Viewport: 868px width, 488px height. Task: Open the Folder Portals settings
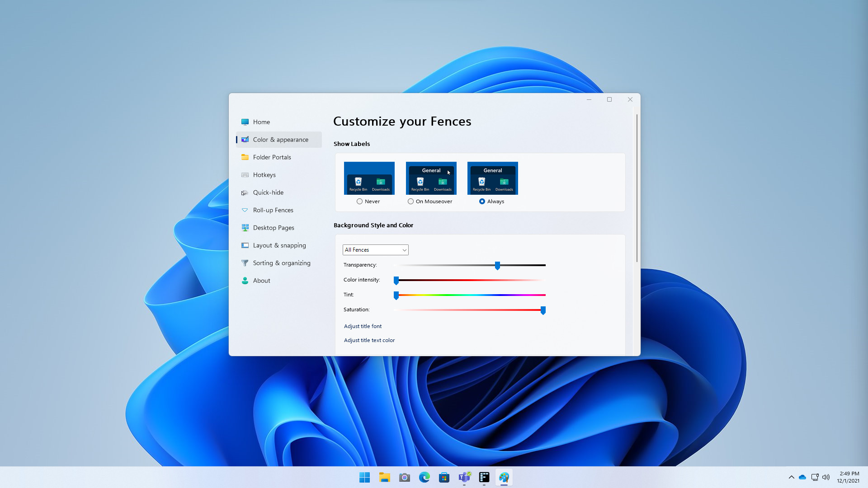pos(272,157)
